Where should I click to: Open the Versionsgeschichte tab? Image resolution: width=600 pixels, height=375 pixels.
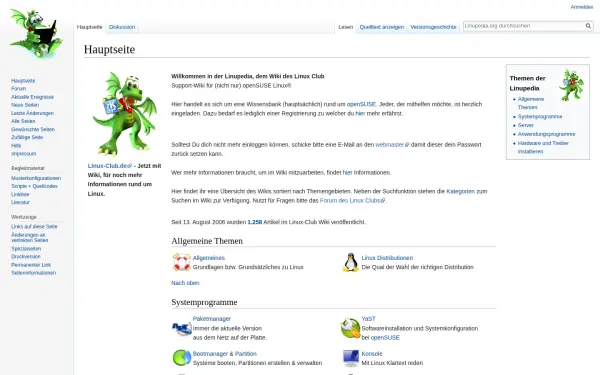pos(433,27)
